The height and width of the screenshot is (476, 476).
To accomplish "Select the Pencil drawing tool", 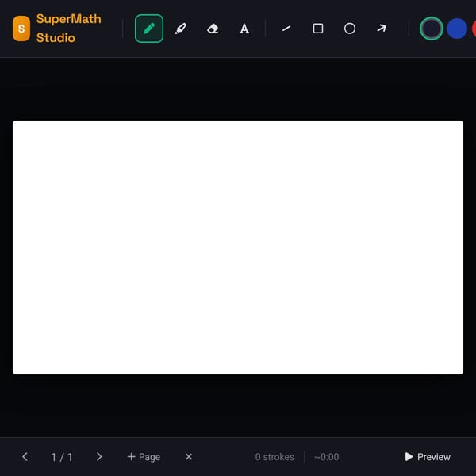I will click(x=149, y=29).
